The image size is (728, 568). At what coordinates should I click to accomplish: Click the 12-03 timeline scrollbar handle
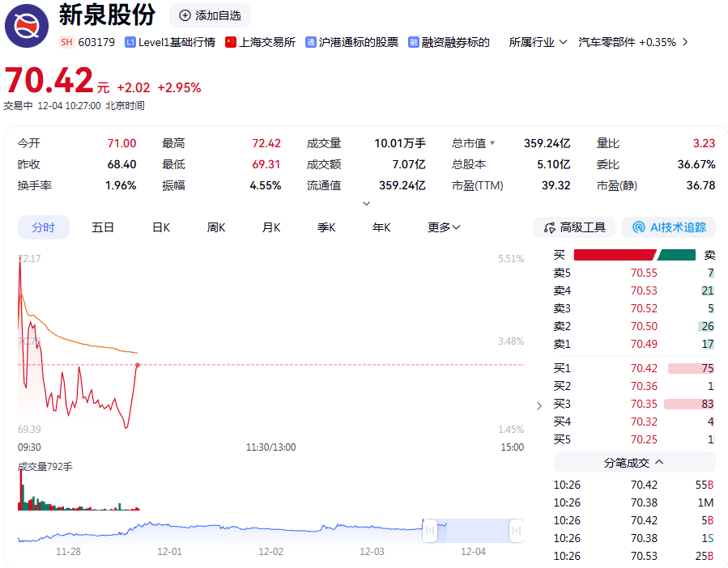point(430,530)
